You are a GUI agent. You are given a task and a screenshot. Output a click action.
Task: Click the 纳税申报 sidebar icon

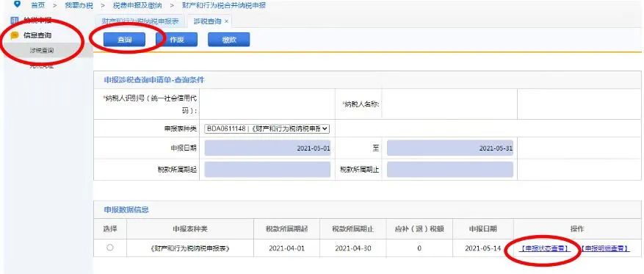point(15,21)
